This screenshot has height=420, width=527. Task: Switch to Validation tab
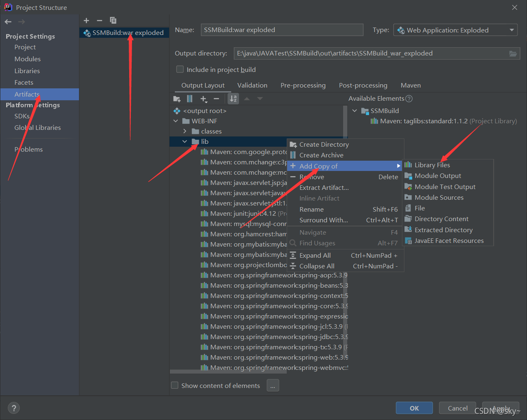pos(252,85)
